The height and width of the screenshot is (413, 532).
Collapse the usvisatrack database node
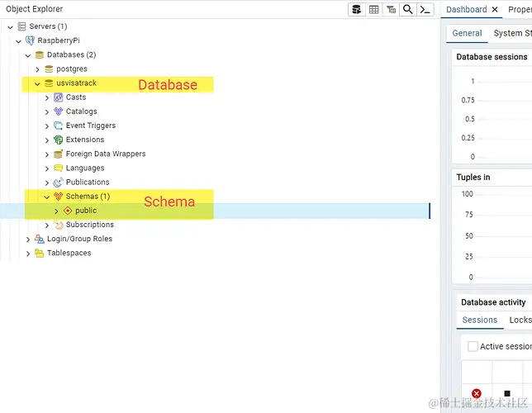pyautogui.click(x=38, y=83)
